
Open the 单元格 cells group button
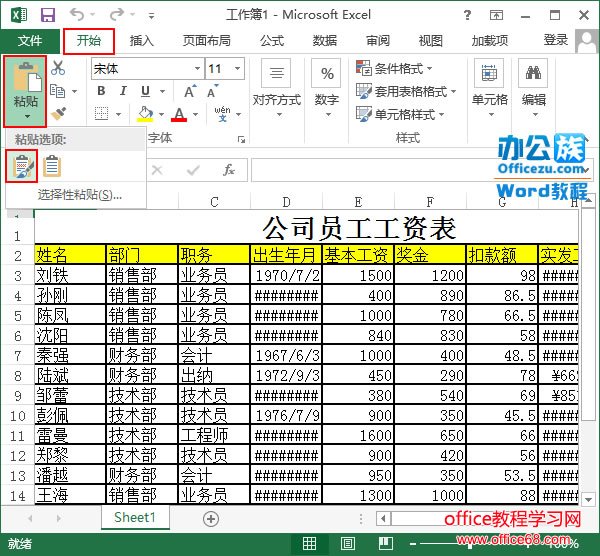click(x=489, y=90)
